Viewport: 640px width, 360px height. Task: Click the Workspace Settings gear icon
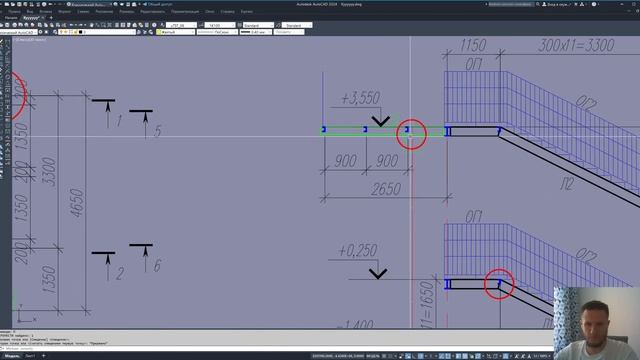pyautogui.click(x=40, y=32)
